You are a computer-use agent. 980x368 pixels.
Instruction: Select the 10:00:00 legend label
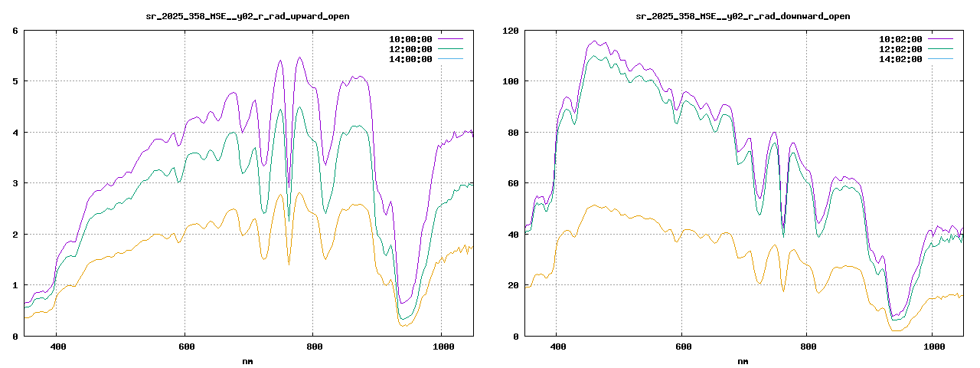coord(410,39)
